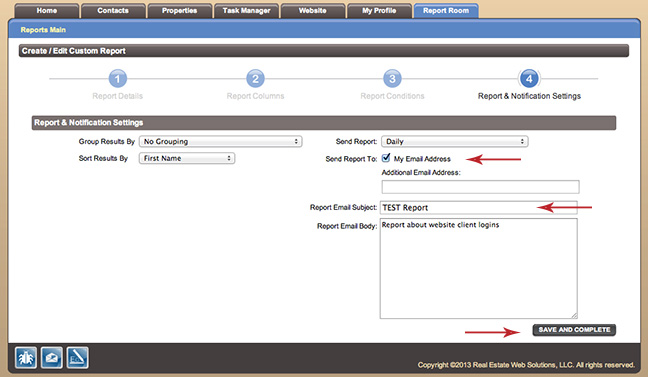Open the envelope mail icon in footer
The image size is (648, 377).
(52, 358)
